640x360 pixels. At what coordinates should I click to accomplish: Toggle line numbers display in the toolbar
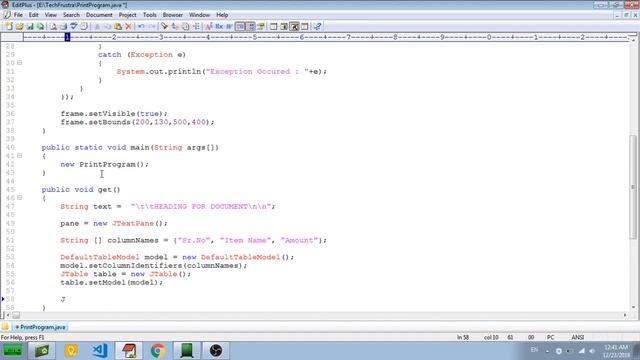pyautogui.click(x=240, y=27)
